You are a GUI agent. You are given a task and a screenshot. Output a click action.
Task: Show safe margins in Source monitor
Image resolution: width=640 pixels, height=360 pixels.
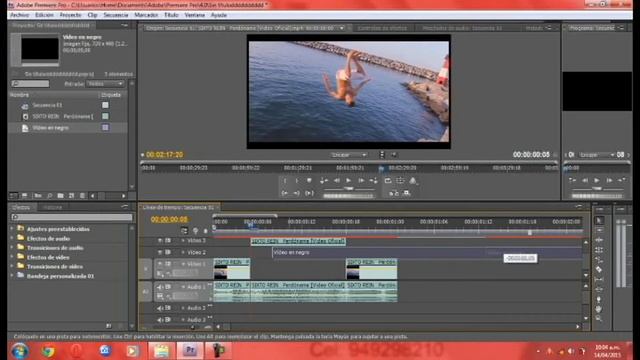(400, 180)
